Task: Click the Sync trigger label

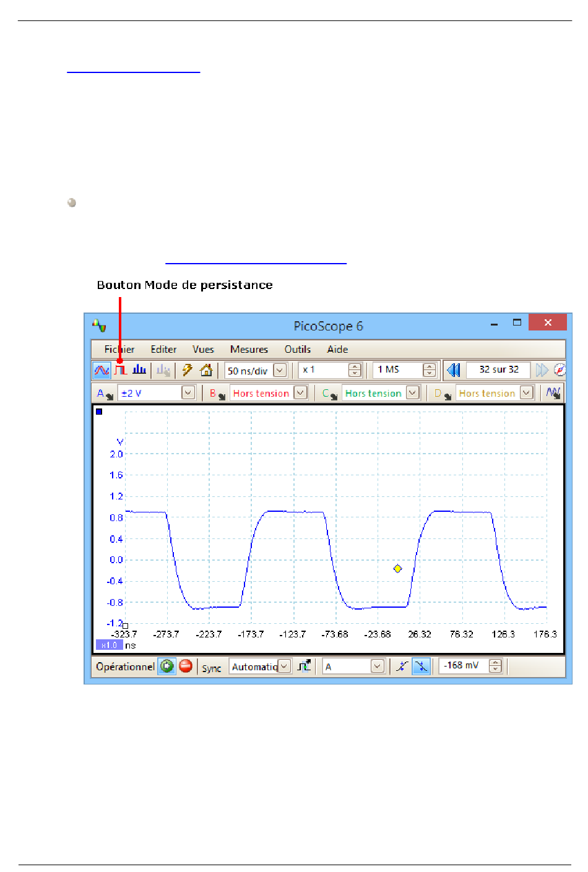Action: click(211, 668)
